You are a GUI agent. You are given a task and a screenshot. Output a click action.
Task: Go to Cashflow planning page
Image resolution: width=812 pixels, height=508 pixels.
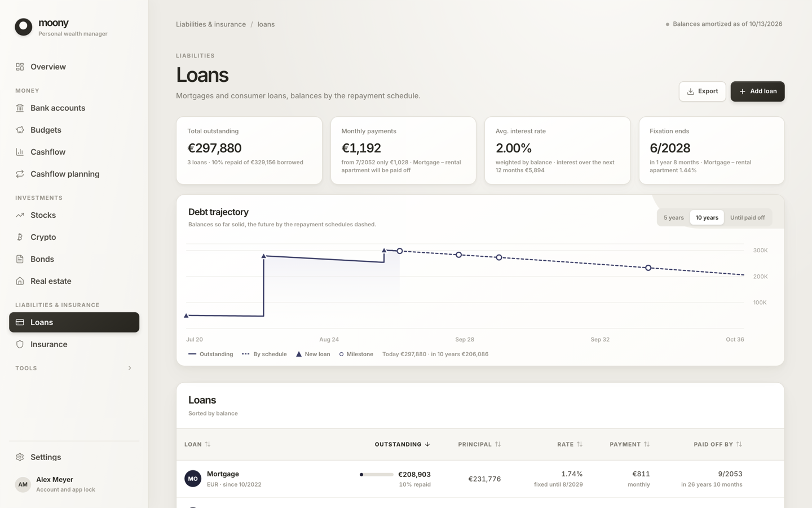(x=74, y=174)
